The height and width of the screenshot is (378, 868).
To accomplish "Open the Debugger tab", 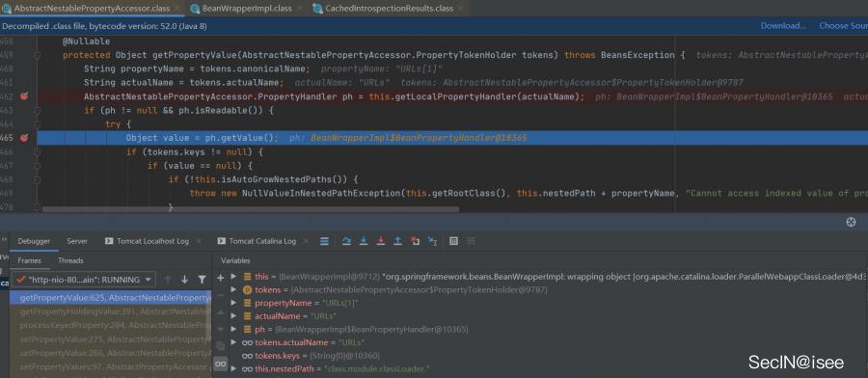I will 34,241.
